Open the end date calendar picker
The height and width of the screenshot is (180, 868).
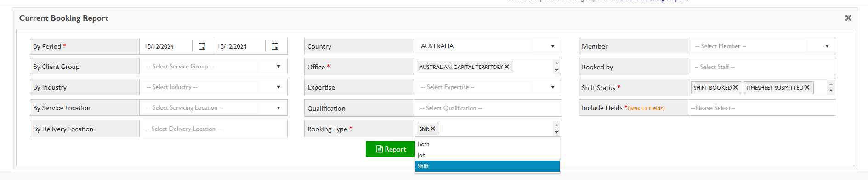pos(275,46)
